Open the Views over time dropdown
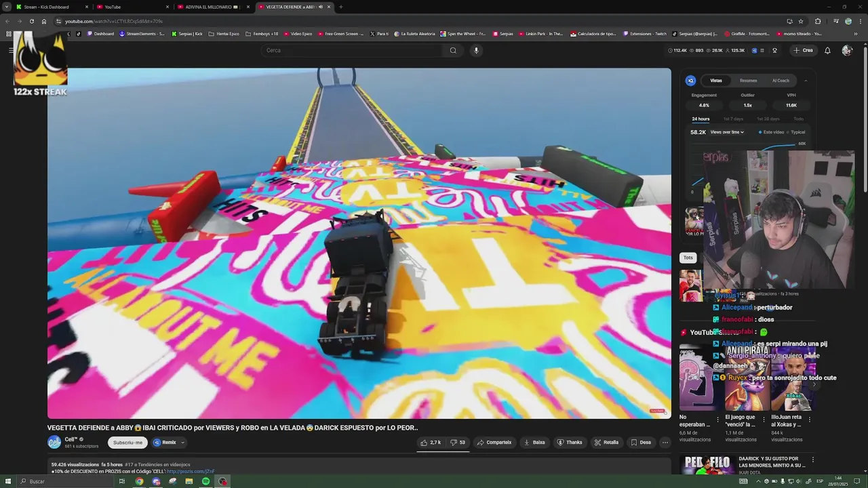The width and height of the screenshot is (868, 488). [x=727, y=132]
